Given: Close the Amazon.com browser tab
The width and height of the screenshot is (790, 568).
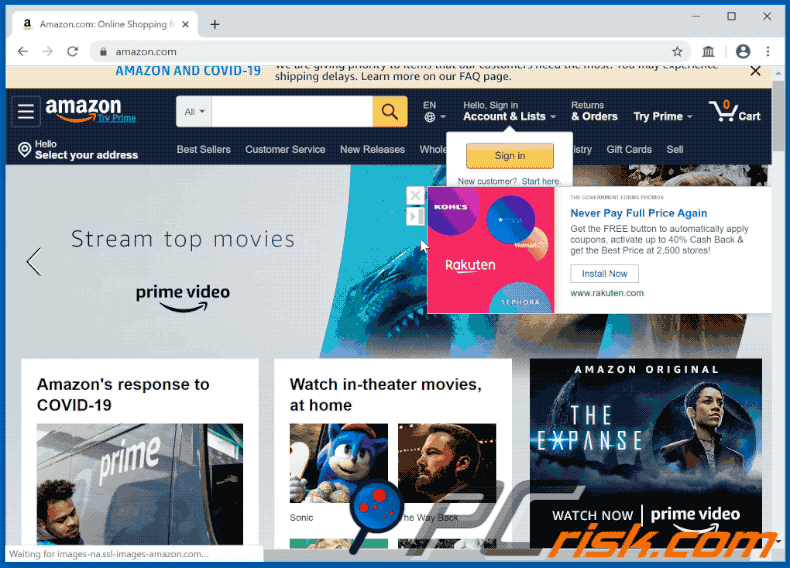Looking at the screenshot, I should [185, 24].
